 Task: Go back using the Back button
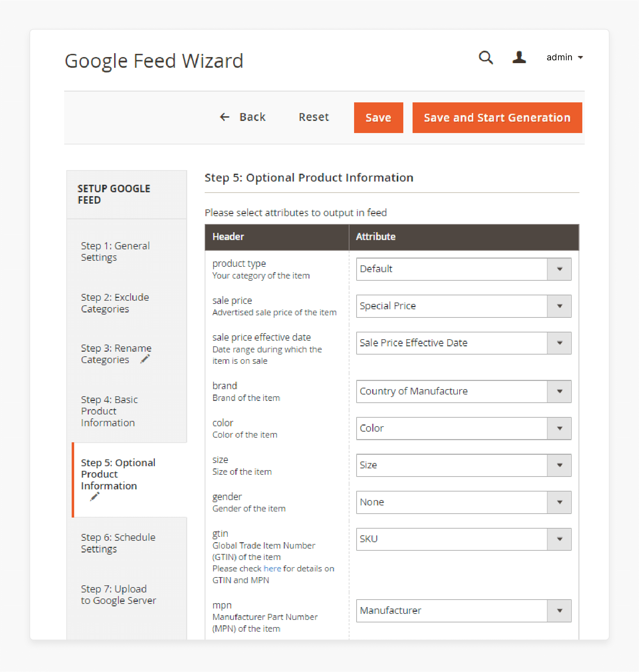pyautogui.click(x=242, y=117)
